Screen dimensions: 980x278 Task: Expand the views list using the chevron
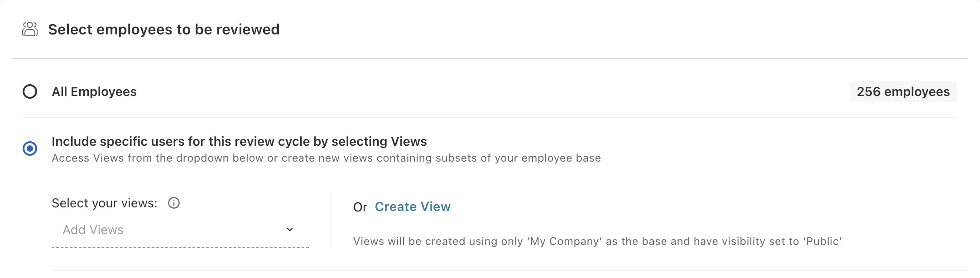tap(290, 230)
